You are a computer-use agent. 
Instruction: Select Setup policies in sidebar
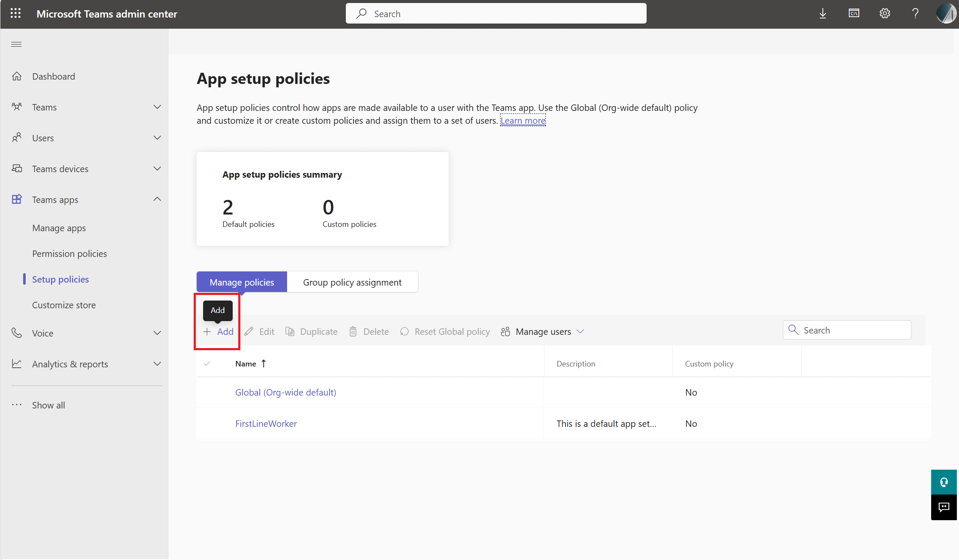coord(60,280)
